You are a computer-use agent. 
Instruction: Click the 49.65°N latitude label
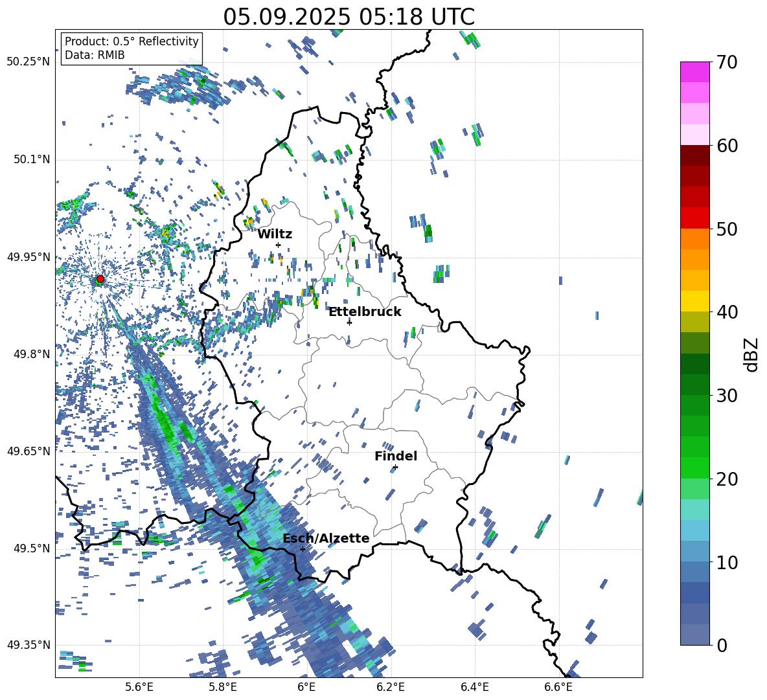29,451
